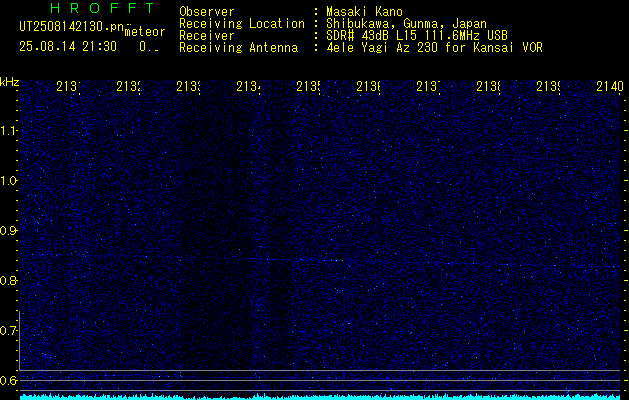
Task: Click the 2132 time marker
Action: [x=128, y=87]
